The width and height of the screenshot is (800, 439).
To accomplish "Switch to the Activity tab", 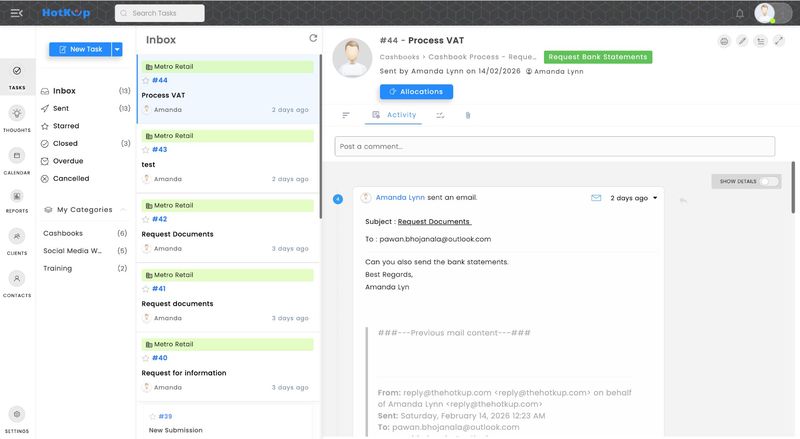I will [394, 115].
